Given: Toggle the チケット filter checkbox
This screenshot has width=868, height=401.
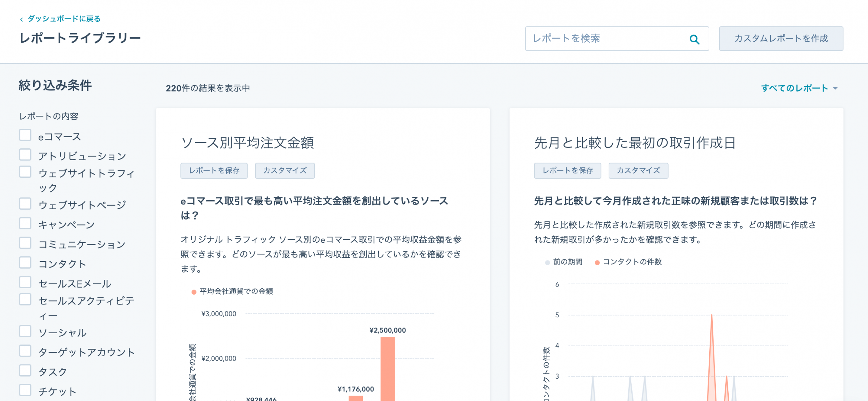Looking at the screenshot, I should [25, 390].
